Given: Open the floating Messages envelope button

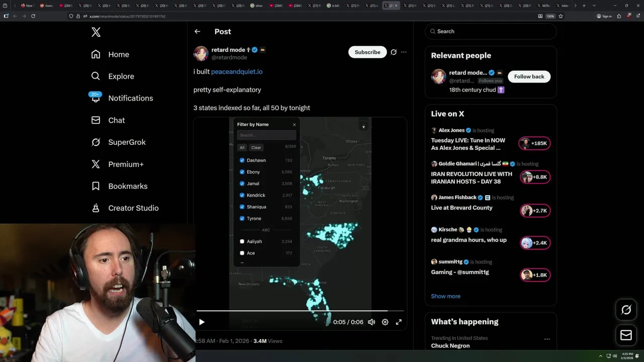Looking at the screenshot, I should (x=626, y=335).
